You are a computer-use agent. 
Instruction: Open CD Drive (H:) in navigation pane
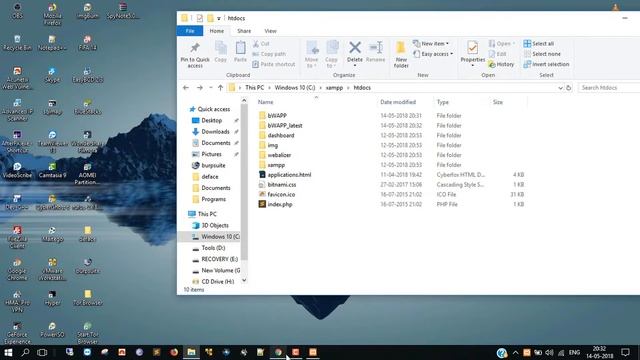[x=218, y=282]
